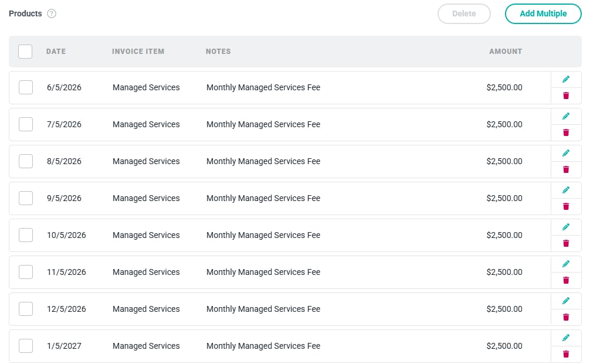The width and height of the screenshot is (590, 364).
Task: Delete the 7/5/2026 row with trash icon
Action: point(566,132)
